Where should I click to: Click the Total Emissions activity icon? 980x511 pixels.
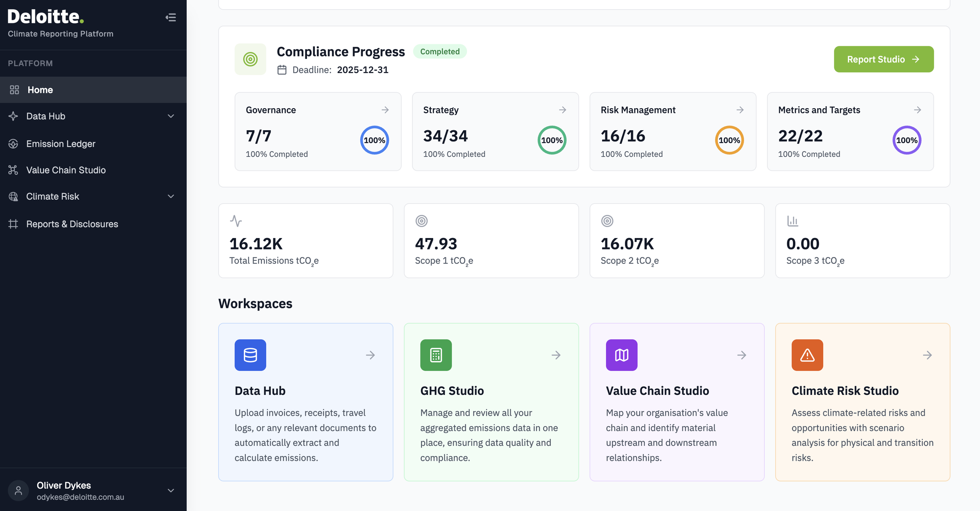coord(236,221)
